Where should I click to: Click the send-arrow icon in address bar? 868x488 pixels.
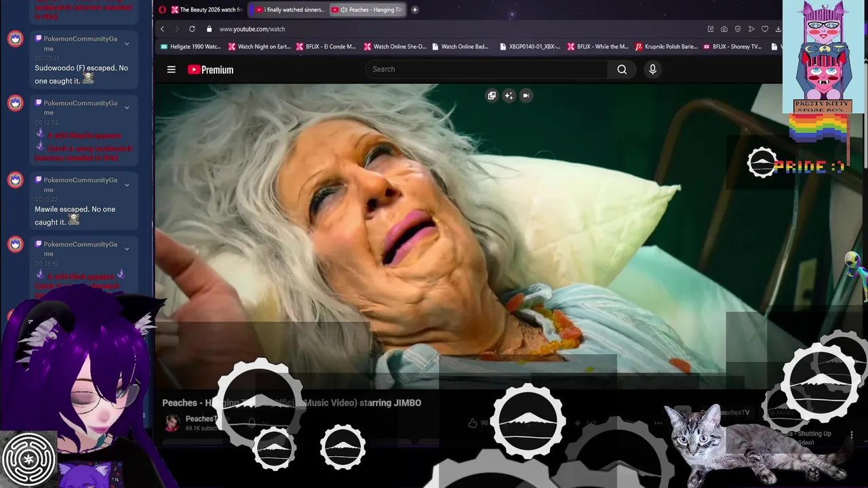(x=751, y=29)
